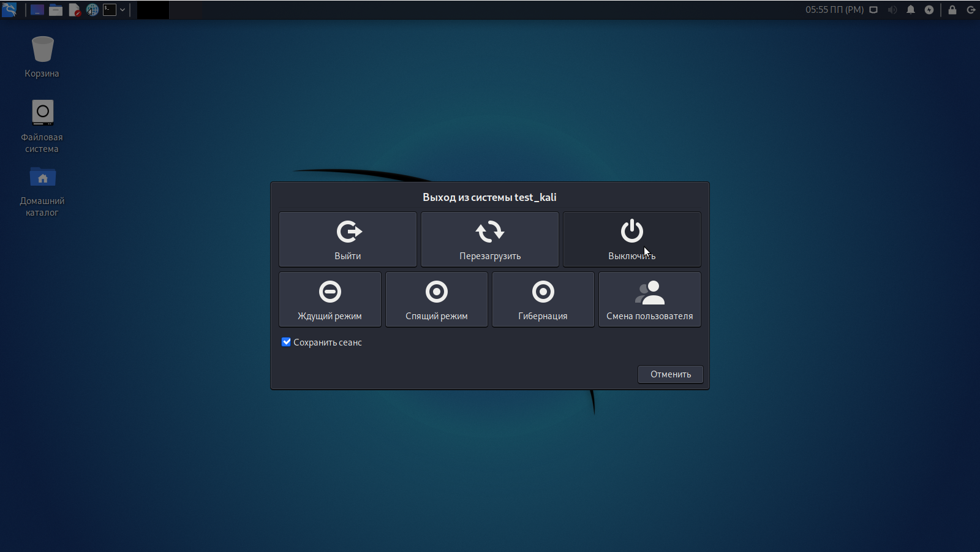Click the volume icon in the system tray
The image size is (980, 552).
click(892, 10)
